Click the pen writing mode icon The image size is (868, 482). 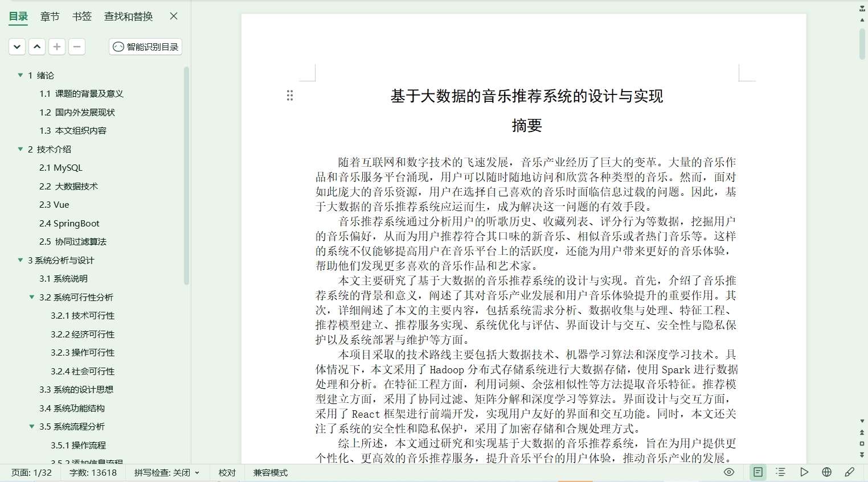(850, 472)
